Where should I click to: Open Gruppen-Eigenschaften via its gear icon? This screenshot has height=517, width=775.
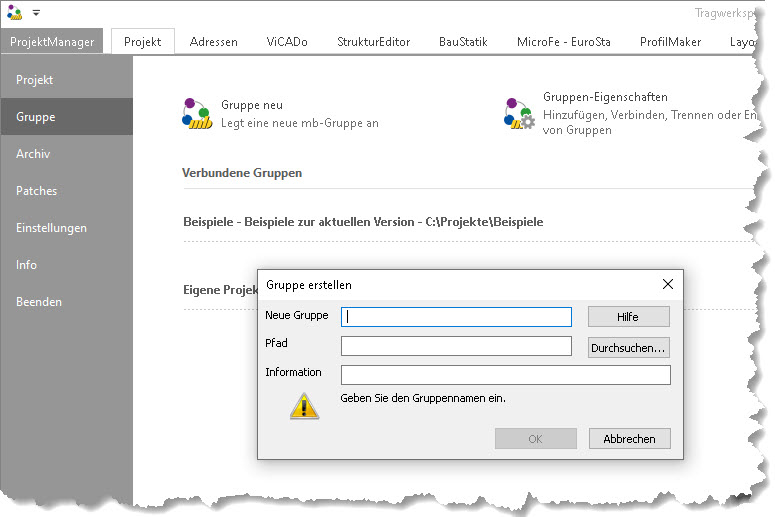click(x=519, y=114)
